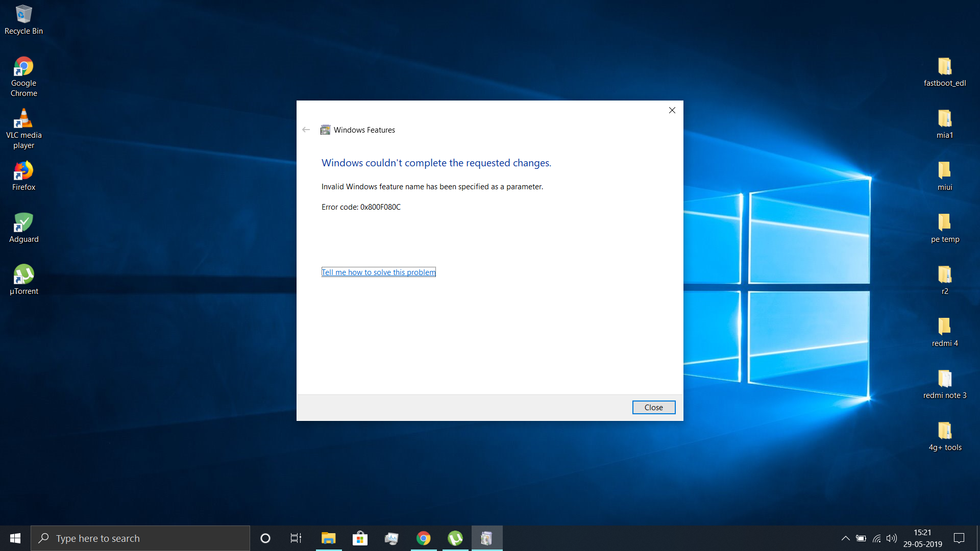This screenshot has width=980, height=551.
Task: Click the Close button in dialog
Action: tap(653, 407)
